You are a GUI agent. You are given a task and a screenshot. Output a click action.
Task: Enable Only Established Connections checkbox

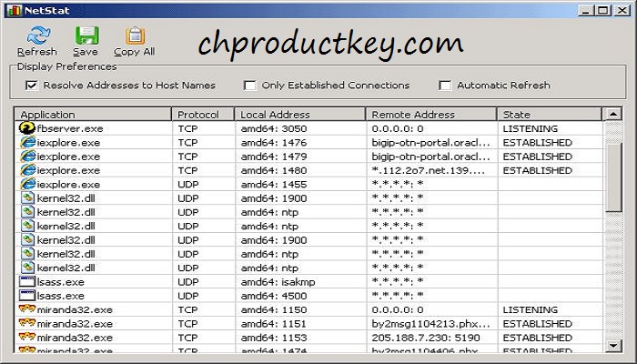pos(250,86)
